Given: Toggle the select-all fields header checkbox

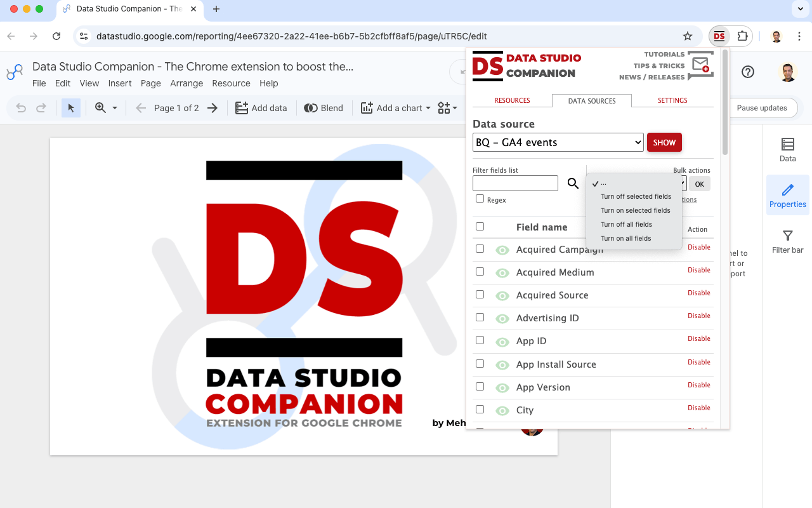Looking at the screenshot, I should click(480, 226).
